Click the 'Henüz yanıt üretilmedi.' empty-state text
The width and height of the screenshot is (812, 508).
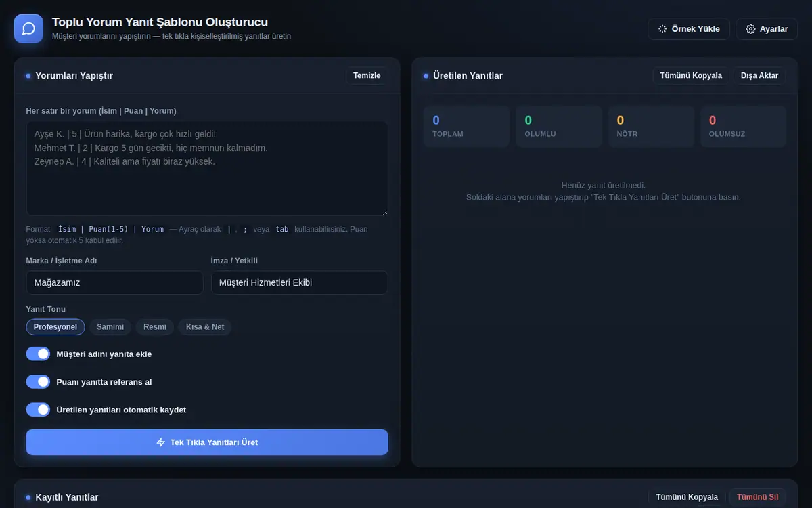pos(604,185)
